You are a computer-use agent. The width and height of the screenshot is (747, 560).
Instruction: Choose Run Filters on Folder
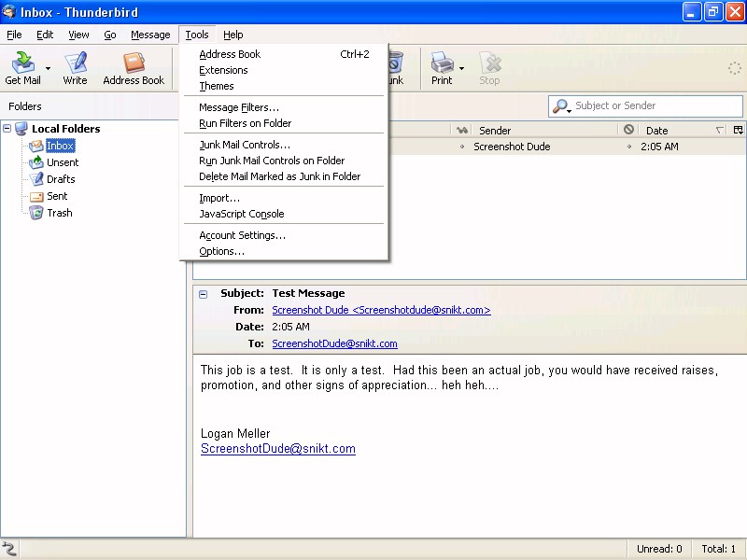pyautogui.click(x=284, y=123)
